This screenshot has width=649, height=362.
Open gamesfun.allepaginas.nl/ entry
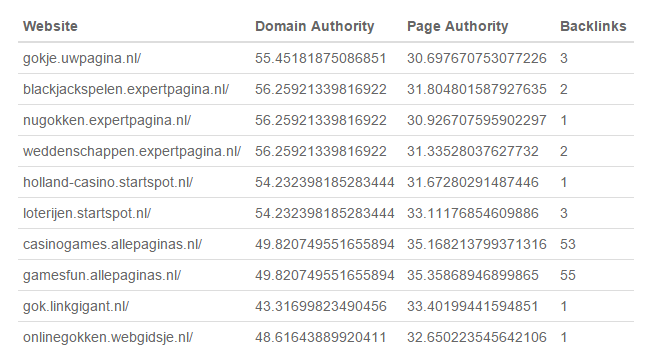[102, 276]
